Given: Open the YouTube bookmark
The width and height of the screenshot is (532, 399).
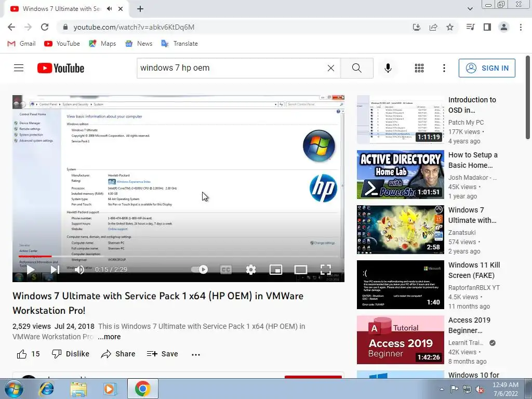Looking at the screenshot, I should 62,44.
